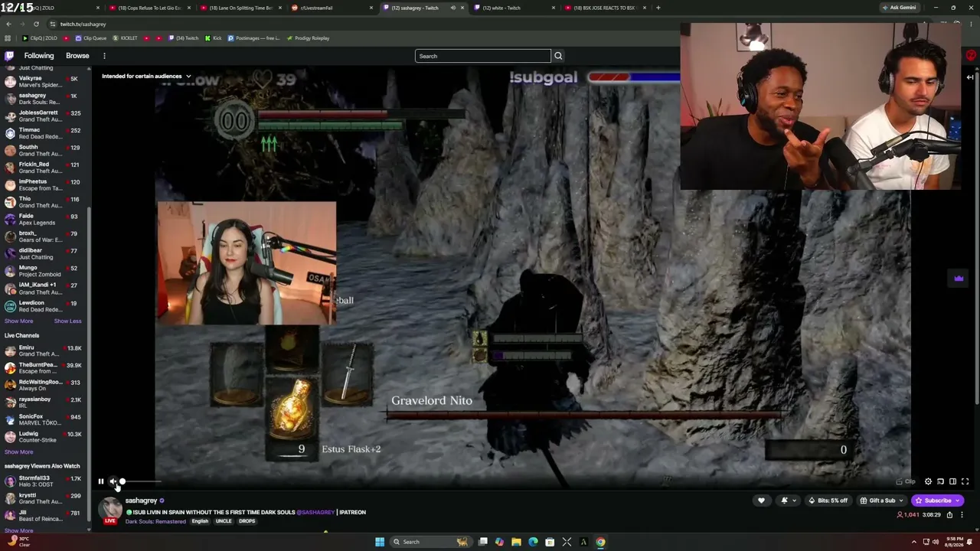The height and width of the screenshot is (551, 980).
Task: Show more Live Channels
Action: tap(18, 452)
